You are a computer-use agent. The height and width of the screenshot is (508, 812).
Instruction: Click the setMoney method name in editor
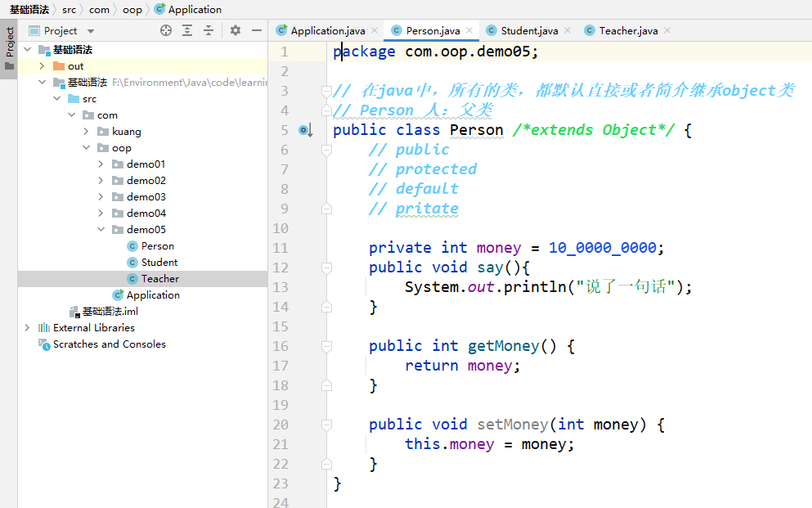click(513, 425)
